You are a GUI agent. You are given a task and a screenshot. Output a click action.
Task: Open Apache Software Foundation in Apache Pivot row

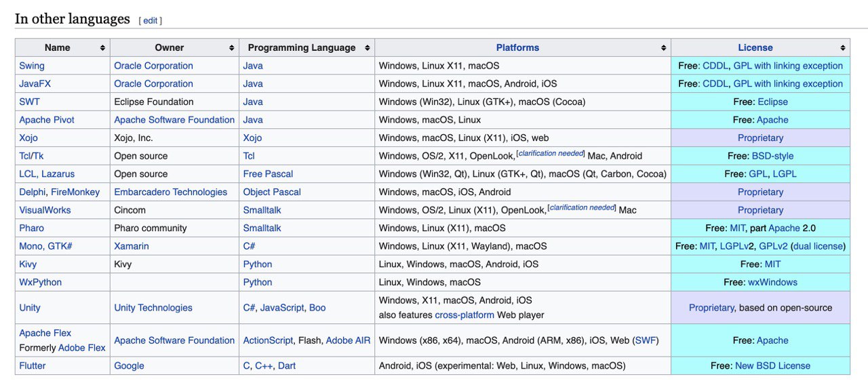pos(174,120)
